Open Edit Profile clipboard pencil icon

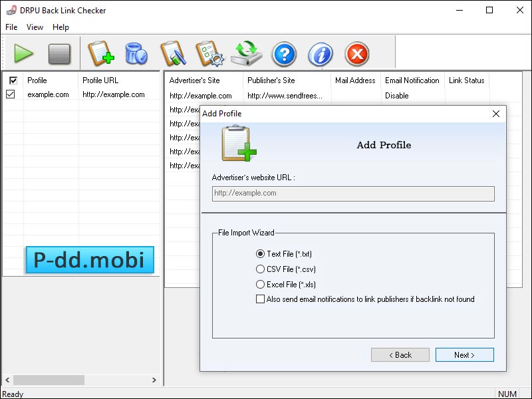[x=172, y=53]
